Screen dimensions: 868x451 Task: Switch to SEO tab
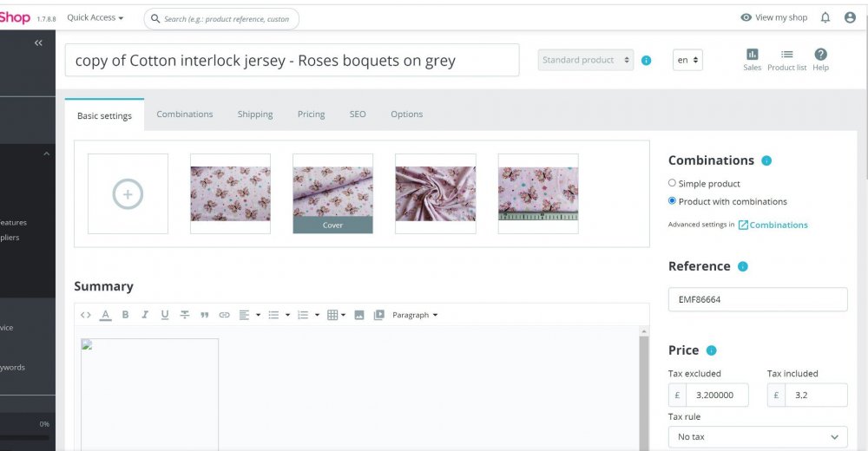(358, 114)
